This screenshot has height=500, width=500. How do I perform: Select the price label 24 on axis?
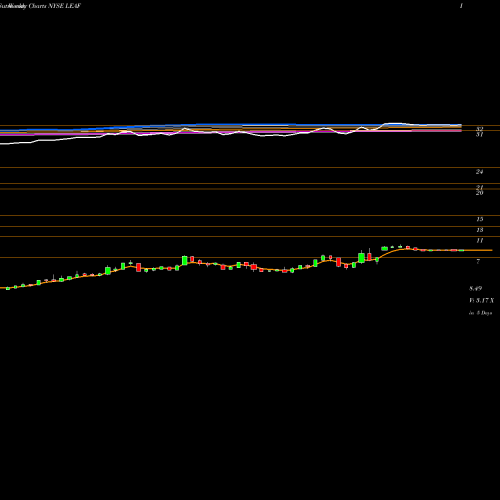[480, 172]
